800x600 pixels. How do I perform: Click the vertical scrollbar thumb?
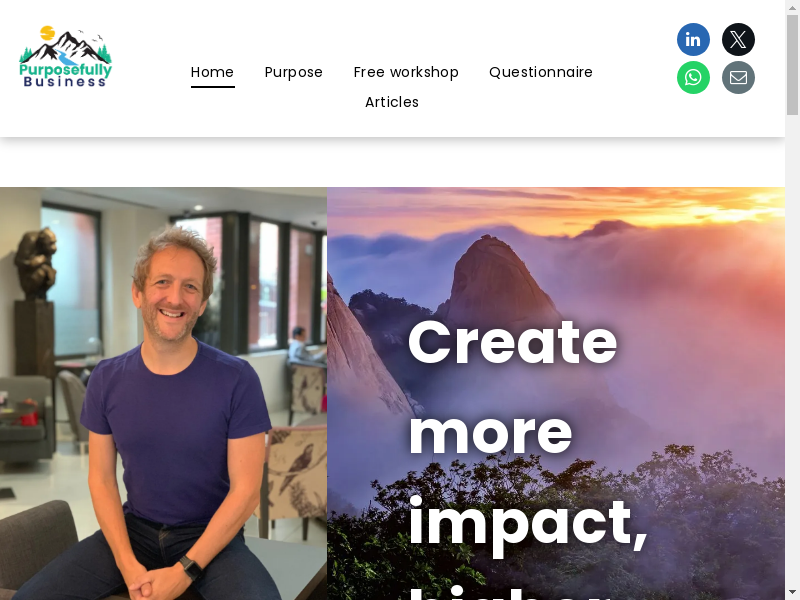(x=792, y=65)
